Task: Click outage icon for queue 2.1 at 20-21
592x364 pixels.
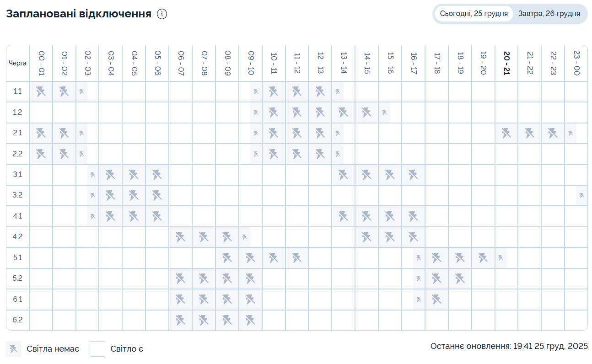Action: [506, 133]
